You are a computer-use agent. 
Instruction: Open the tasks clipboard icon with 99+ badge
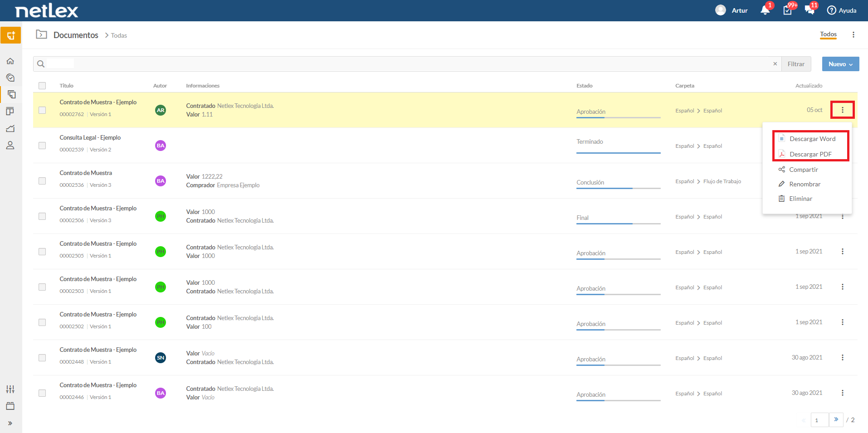(788, 10)
